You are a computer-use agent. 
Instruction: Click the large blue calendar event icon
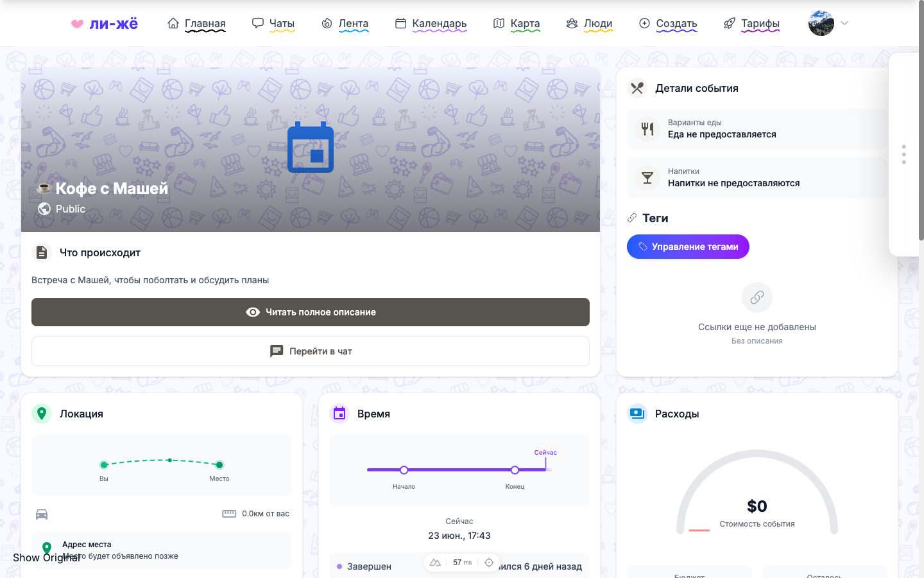pyautogui.click(x=311, y=147)
